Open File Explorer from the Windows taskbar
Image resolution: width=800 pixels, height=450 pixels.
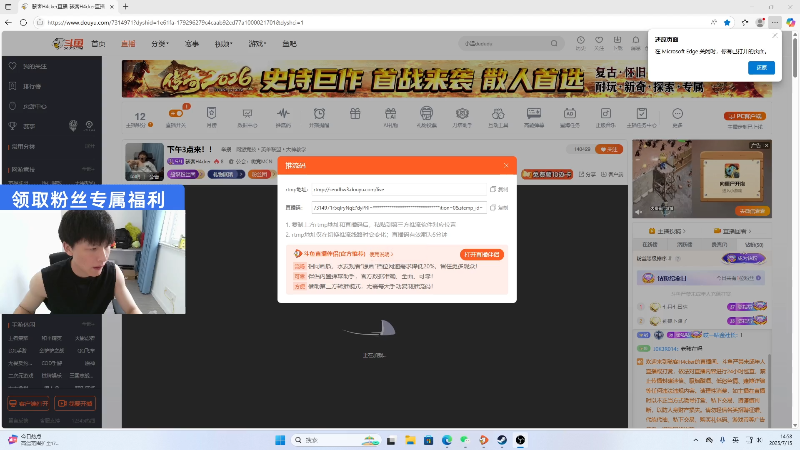click(410, 440)
